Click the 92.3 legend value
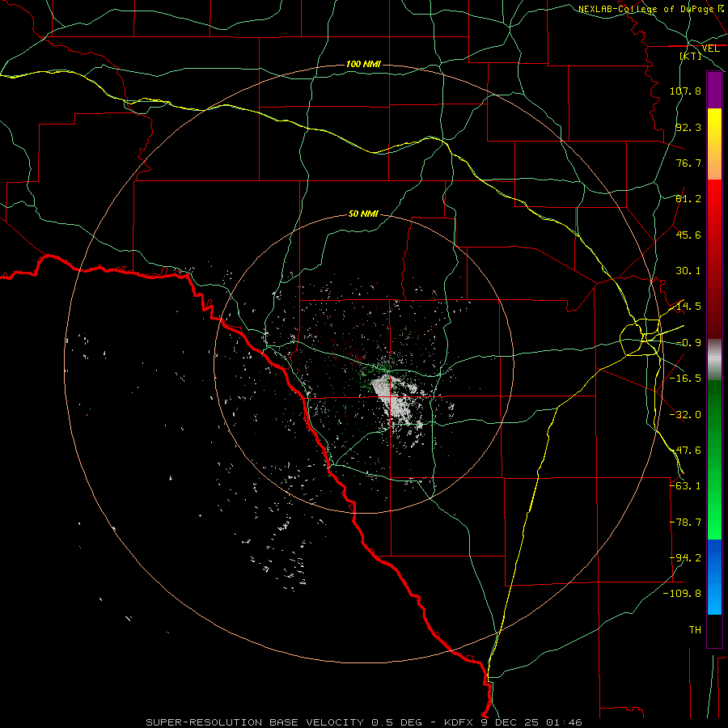728x728 pixels. (688, 127)
